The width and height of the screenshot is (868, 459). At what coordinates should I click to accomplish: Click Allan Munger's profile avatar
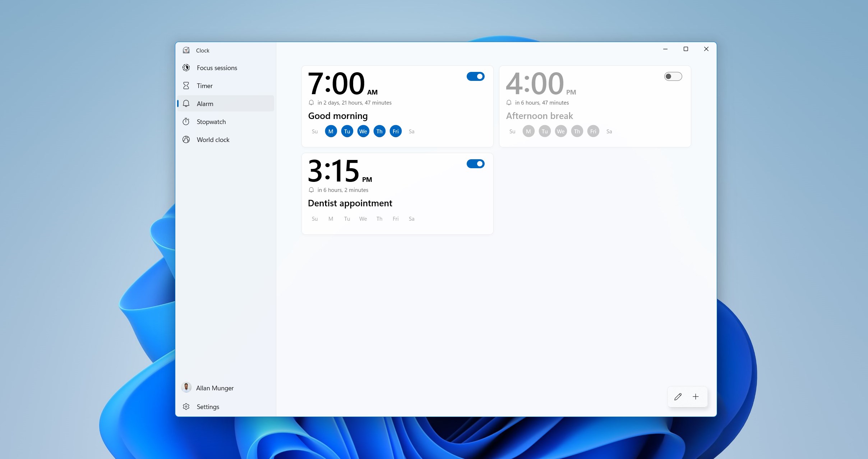186,387
